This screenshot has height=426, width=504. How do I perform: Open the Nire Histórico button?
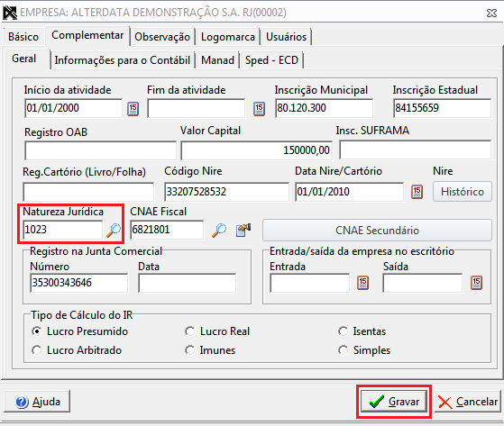pos(463,192)
